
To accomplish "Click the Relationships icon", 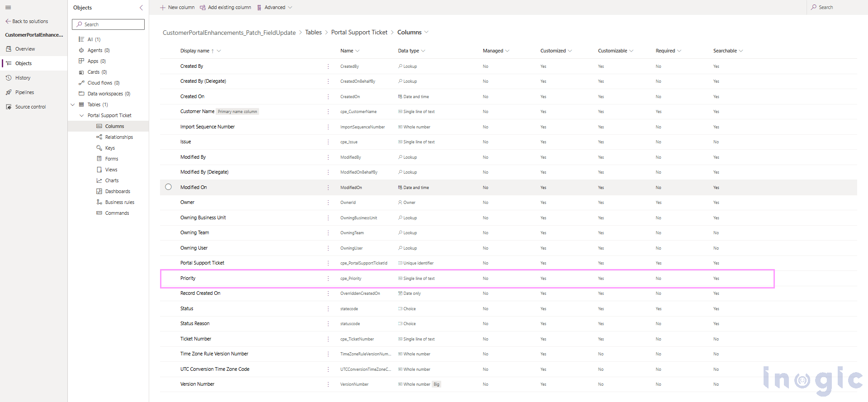I will 99,137.
